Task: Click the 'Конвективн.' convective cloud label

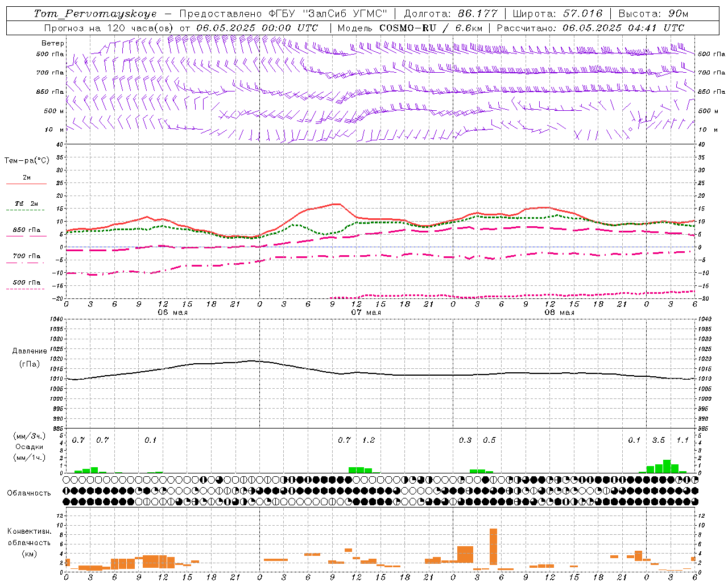Action: click(30, 531)
